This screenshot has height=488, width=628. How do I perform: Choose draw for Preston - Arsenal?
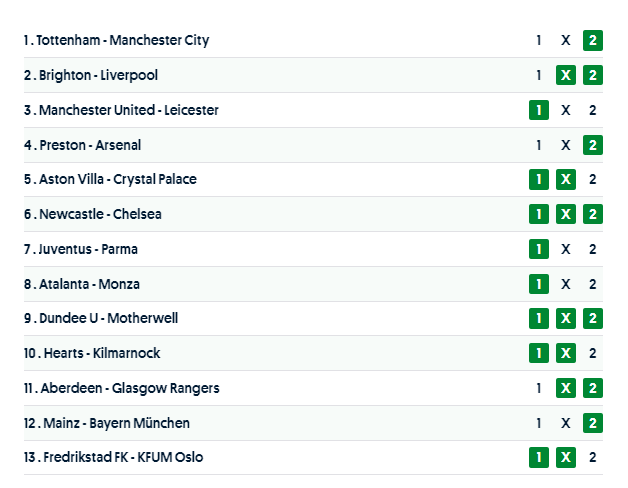coord(565,145)
